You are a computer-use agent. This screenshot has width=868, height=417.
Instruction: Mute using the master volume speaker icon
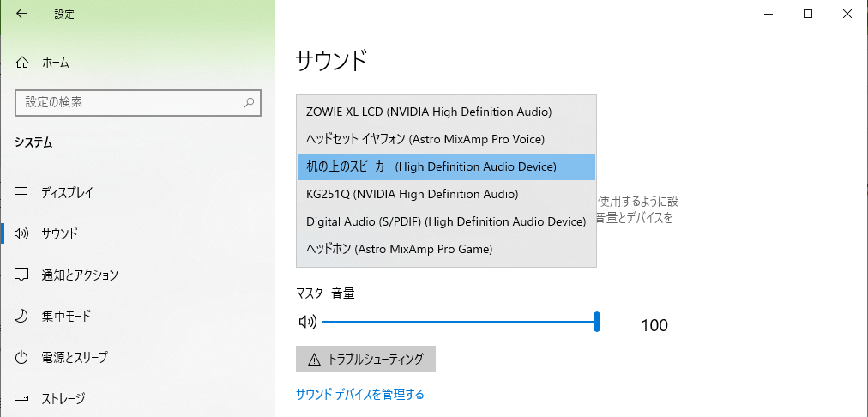coord(307,322)
